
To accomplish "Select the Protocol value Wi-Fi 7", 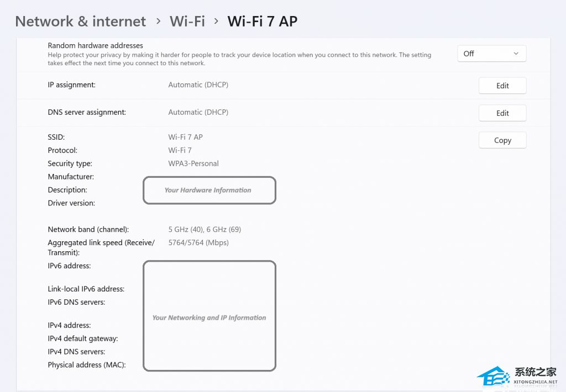I will pos(180,150).
